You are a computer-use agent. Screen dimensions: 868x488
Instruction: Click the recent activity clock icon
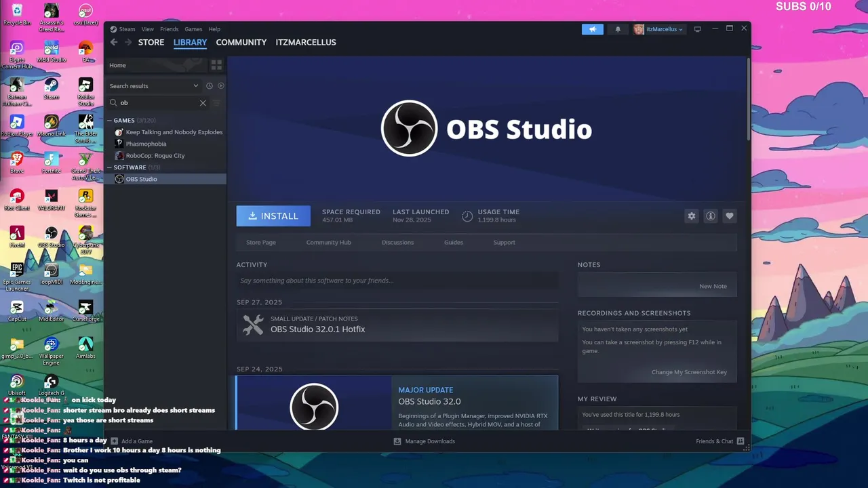click(x=210, y=86)
